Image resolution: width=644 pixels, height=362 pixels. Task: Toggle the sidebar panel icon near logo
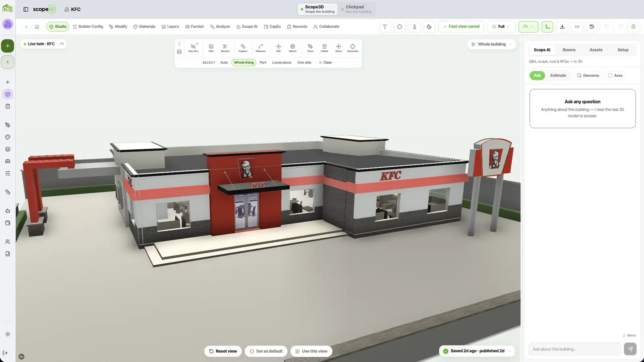coord(26,9)
